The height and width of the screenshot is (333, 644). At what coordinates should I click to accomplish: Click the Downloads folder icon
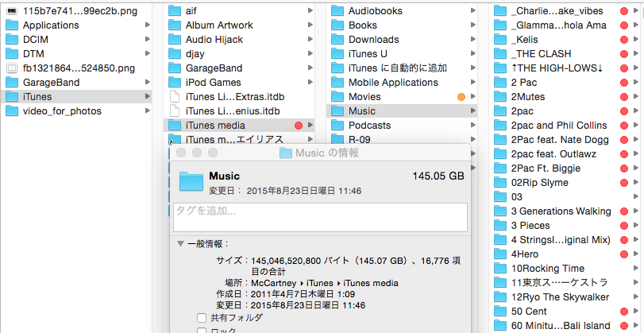point(337,40)
